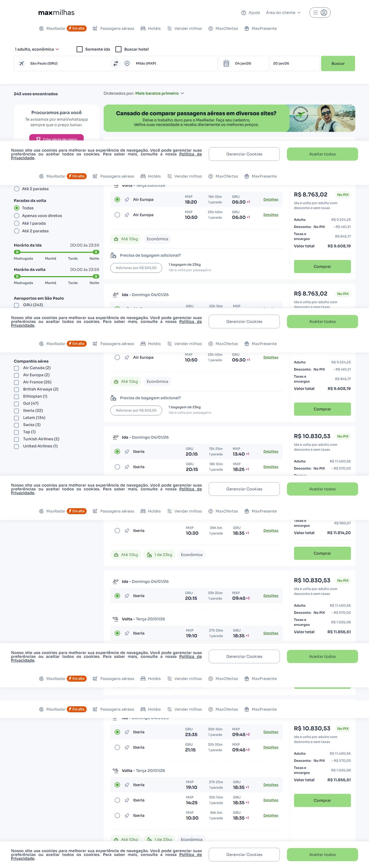Click the Ajuda help question icon

pyautogui.click(x=244, y=13)
